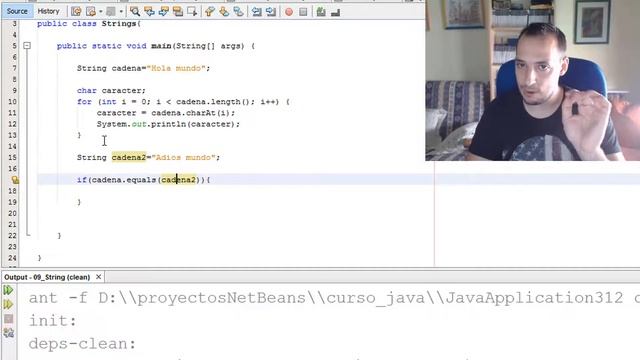Click the navigate Back icon in editor toolbar
This screenshot has height=360, width=640.
91,12
